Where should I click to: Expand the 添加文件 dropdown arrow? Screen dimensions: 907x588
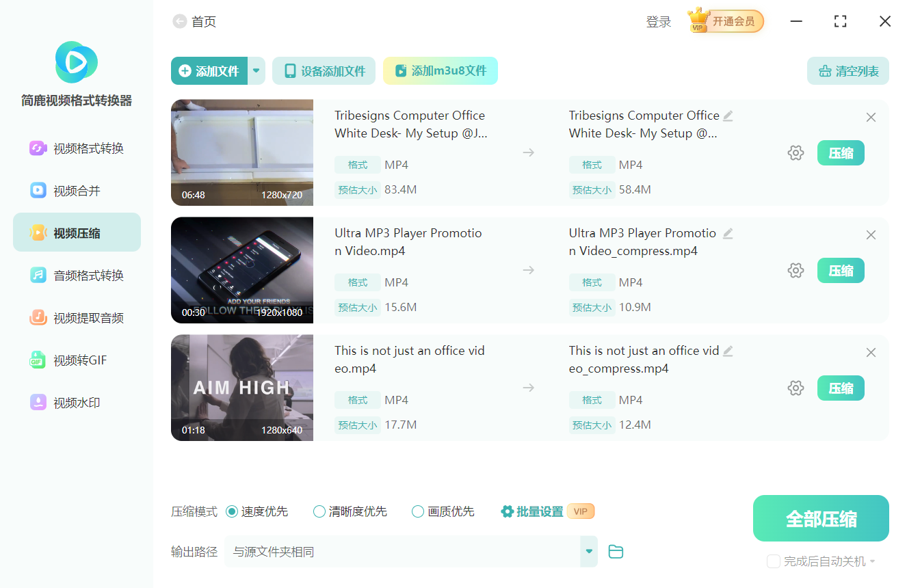(257, 70)
